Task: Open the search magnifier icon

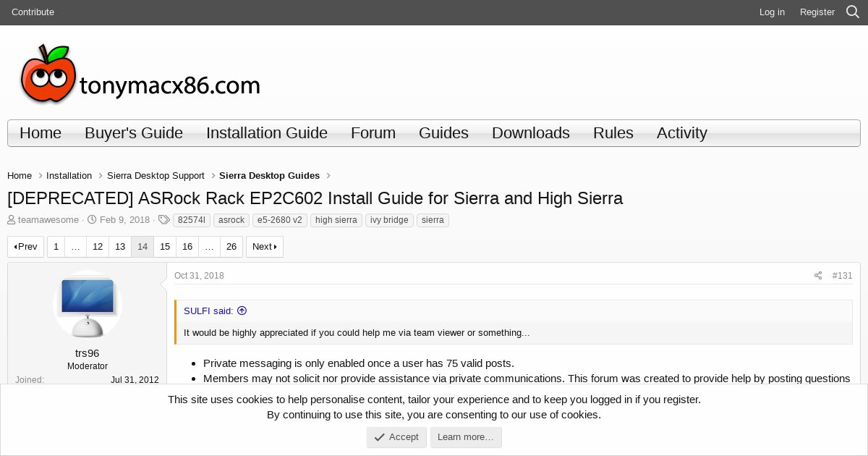Action: click(x=853, y=12)
